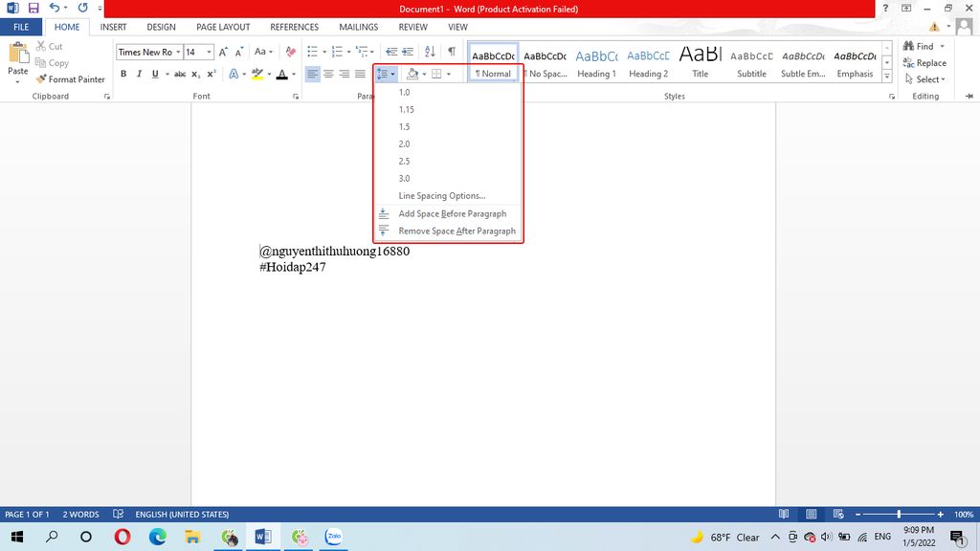Click the Paste clipboard icon

[x=18, y=54]
